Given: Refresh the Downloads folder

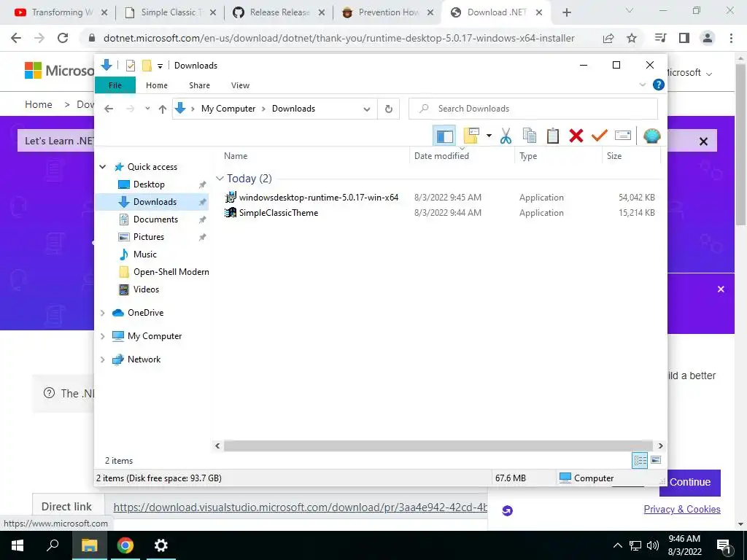Looking at the screenshot, I should [x=389, y=109].
